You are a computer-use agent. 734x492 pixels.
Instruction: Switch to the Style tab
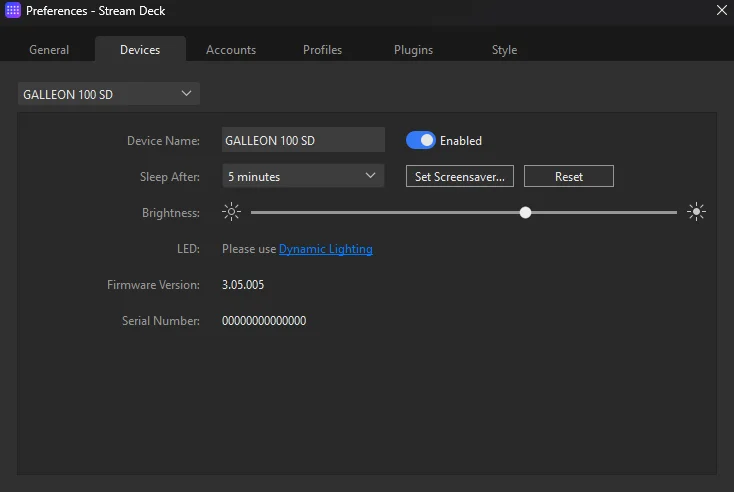point(504,50)
